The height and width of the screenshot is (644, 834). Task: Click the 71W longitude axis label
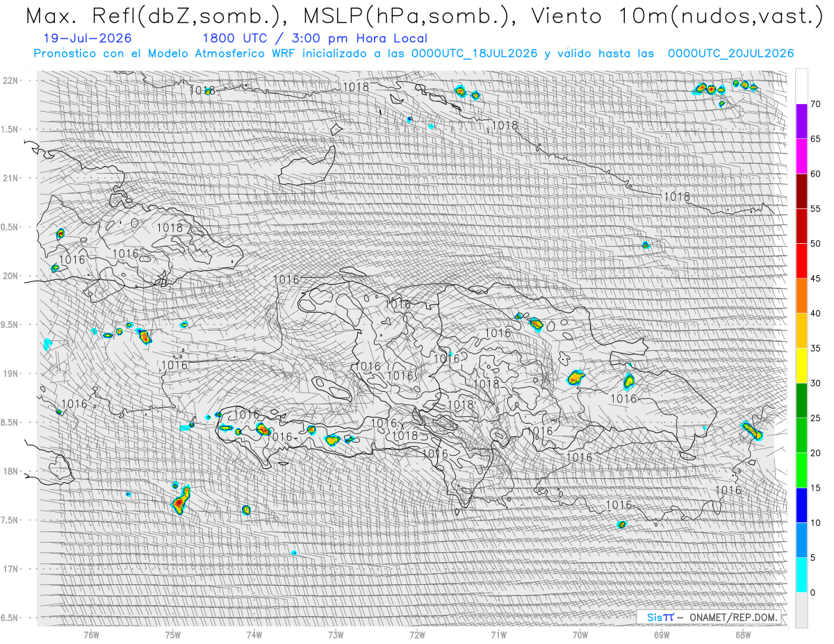click(498, 635)
